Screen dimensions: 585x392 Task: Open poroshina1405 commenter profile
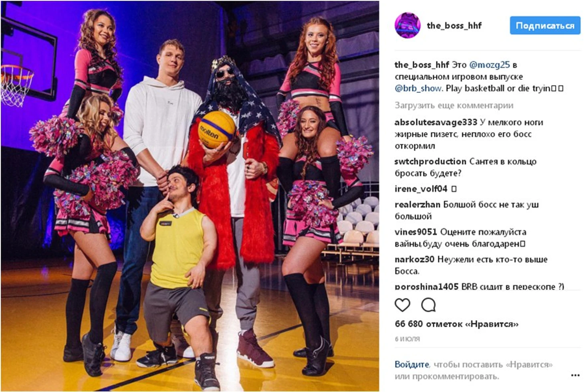(x=426, y=286)
